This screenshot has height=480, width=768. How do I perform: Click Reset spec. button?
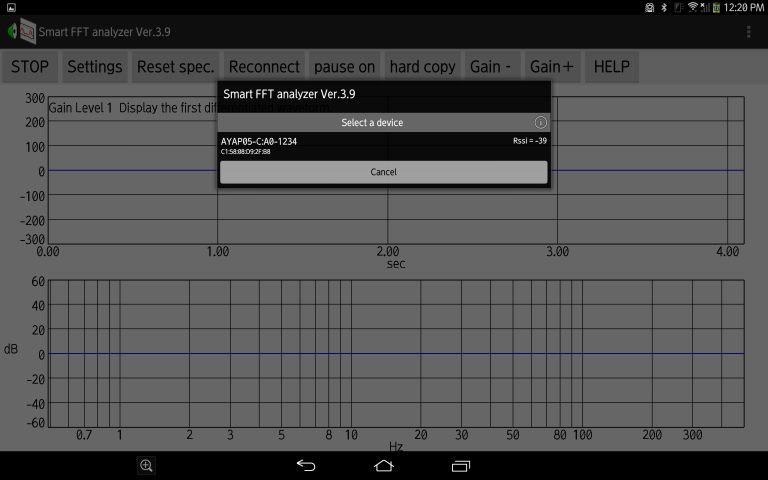pyautogui.click(x=176, y=67)
